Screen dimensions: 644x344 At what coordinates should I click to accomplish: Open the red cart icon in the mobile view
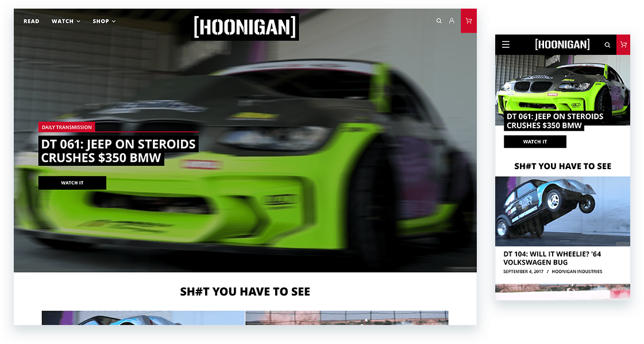(624, 44)
